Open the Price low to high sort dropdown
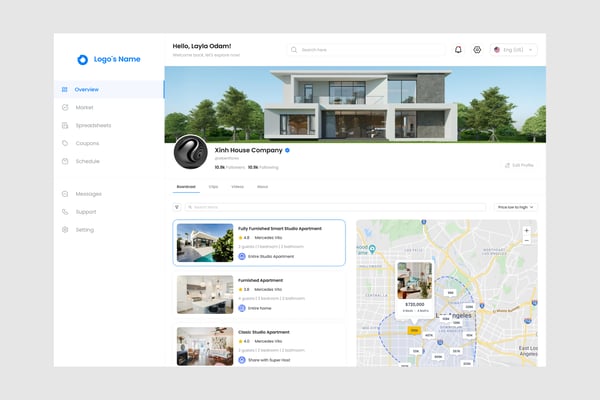600x400 pixels. 515,207
